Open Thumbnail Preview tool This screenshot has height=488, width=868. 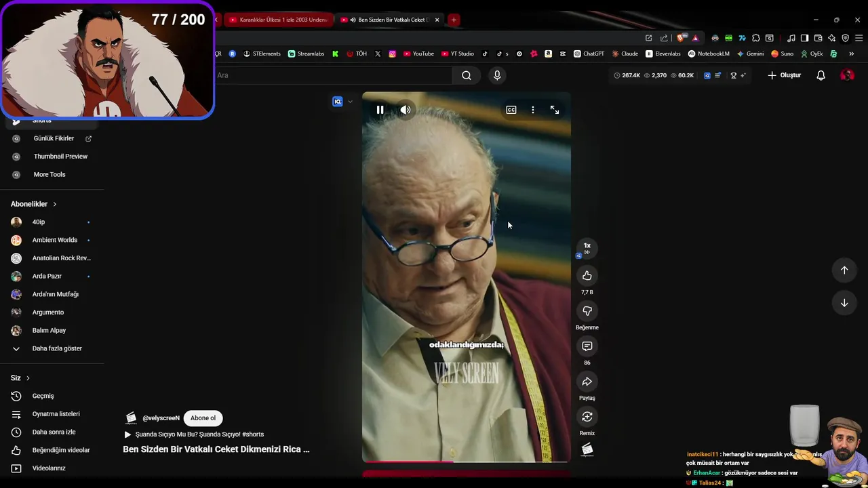tap(52, 157)
